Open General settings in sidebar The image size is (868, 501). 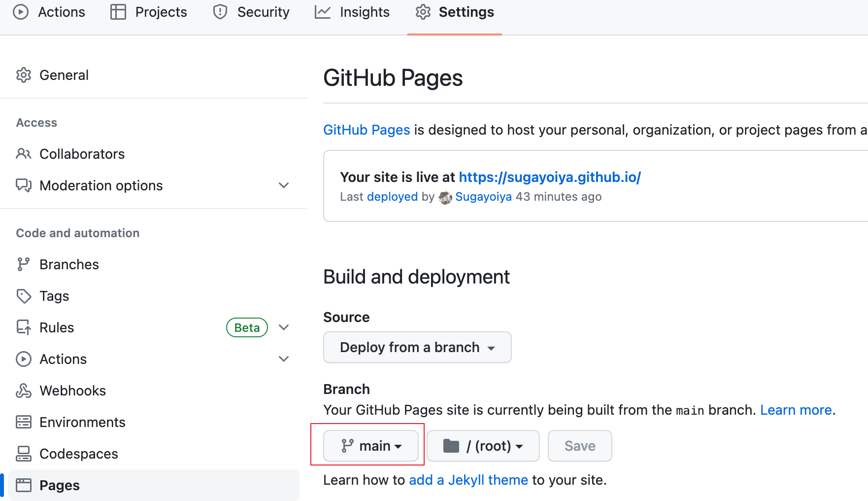click(154, 75)
